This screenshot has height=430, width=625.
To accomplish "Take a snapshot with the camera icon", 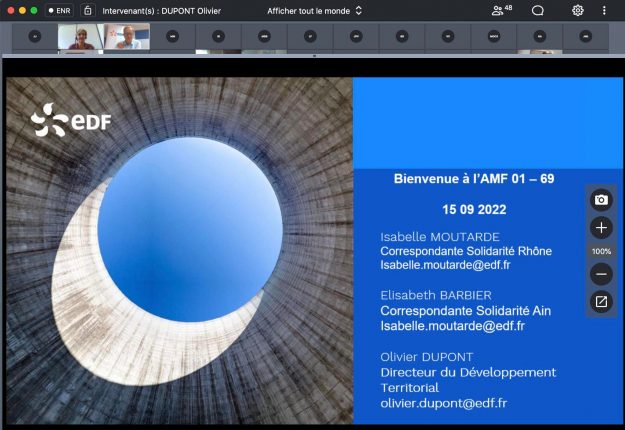I will click(x=601, y=200).
